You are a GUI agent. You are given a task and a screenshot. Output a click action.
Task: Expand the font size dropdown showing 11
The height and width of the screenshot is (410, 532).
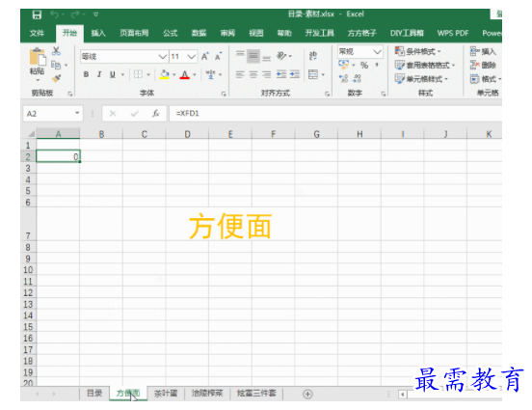click(x=192, y=56)
